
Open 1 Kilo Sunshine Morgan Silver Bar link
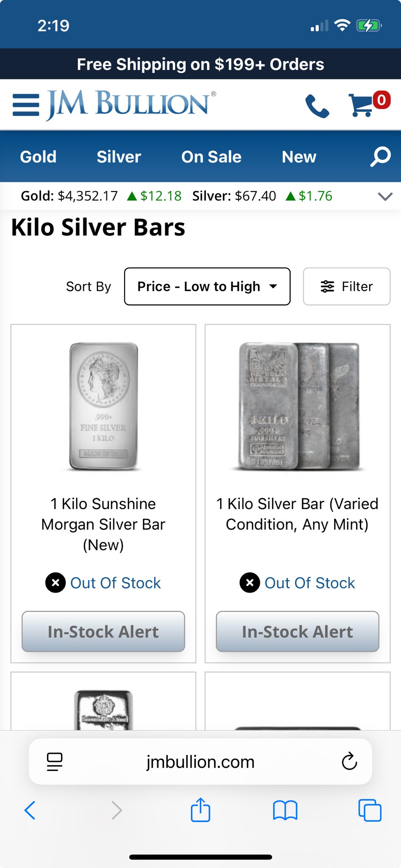[x=103, y=524]
